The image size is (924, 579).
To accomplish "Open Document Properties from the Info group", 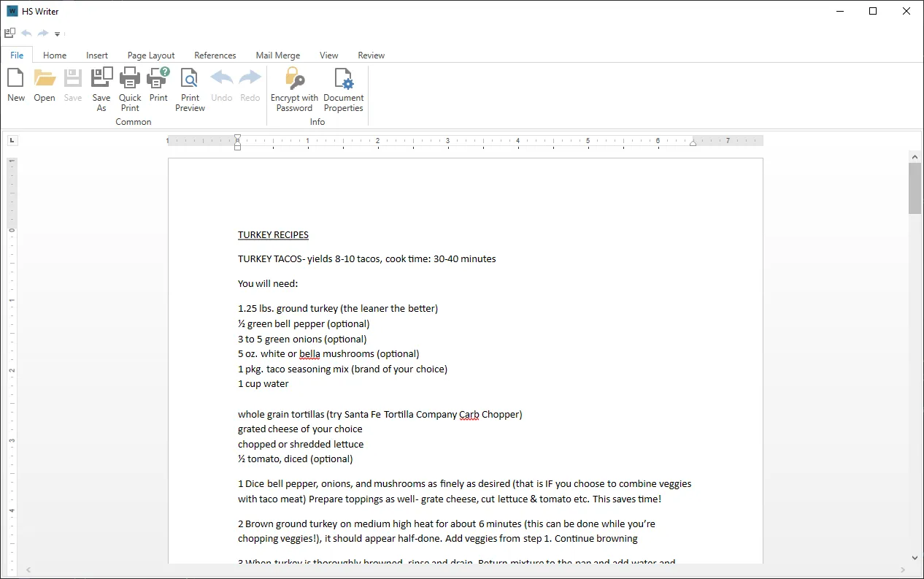I will (x=343, y=84).
